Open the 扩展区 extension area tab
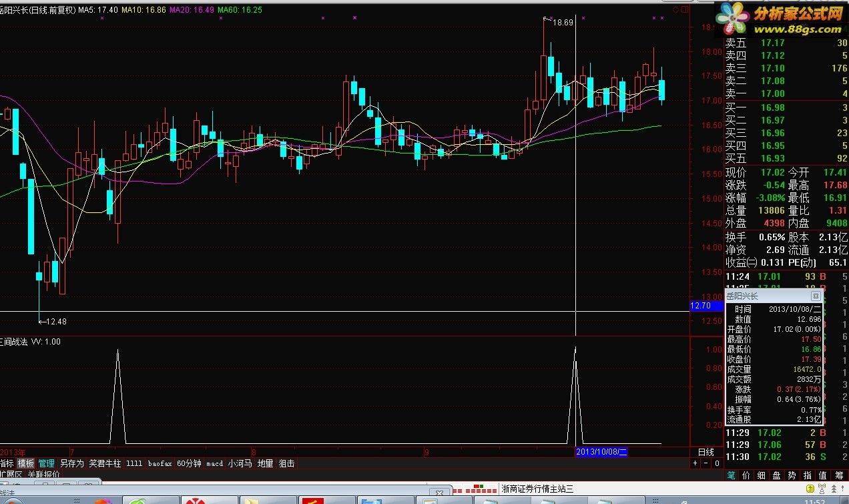This screenshot has width=849, height=504. (x=11, y=474)
